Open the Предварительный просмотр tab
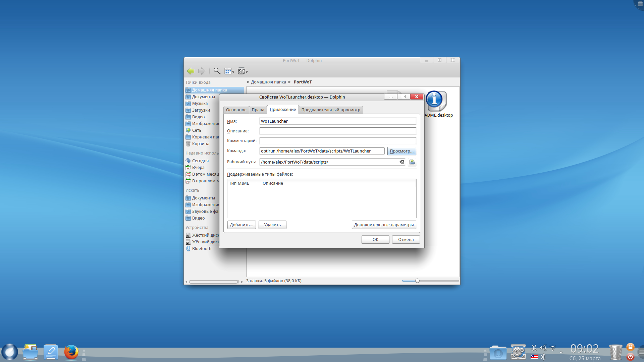Viewport: 644px width, 362px height. click(x=330, y=110)
